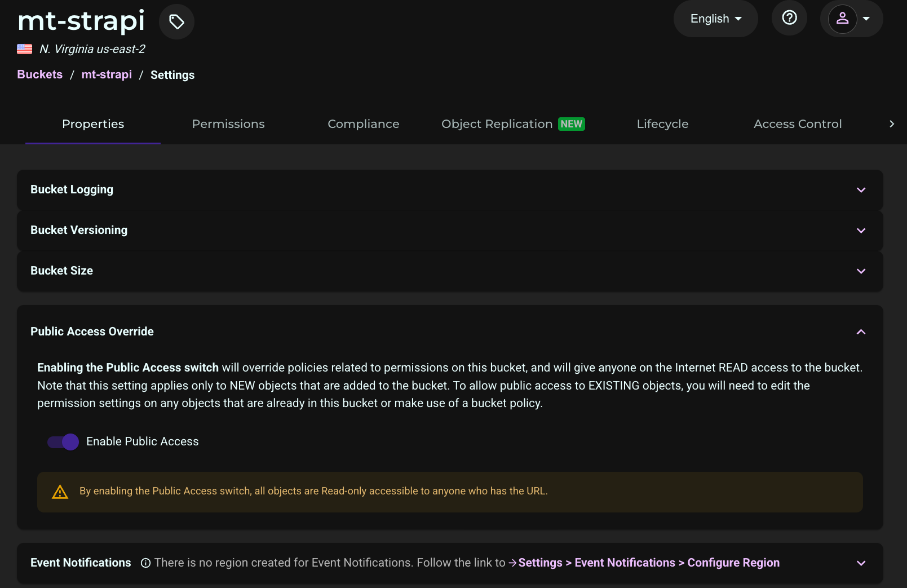Expand the Event Notifications section

(x=861, y=563)
